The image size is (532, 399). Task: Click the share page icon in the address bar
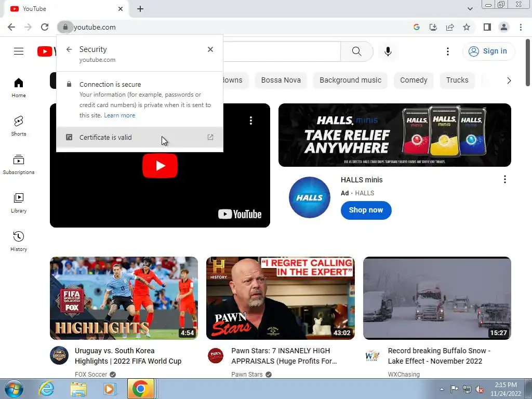[x=450, y=27]
